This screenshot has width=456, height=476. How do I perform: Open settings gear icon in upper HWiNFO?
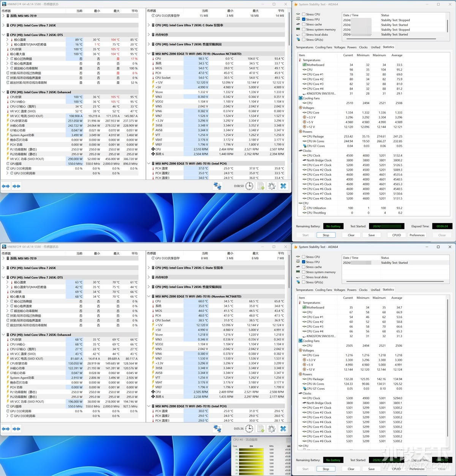tap(272, 186)
